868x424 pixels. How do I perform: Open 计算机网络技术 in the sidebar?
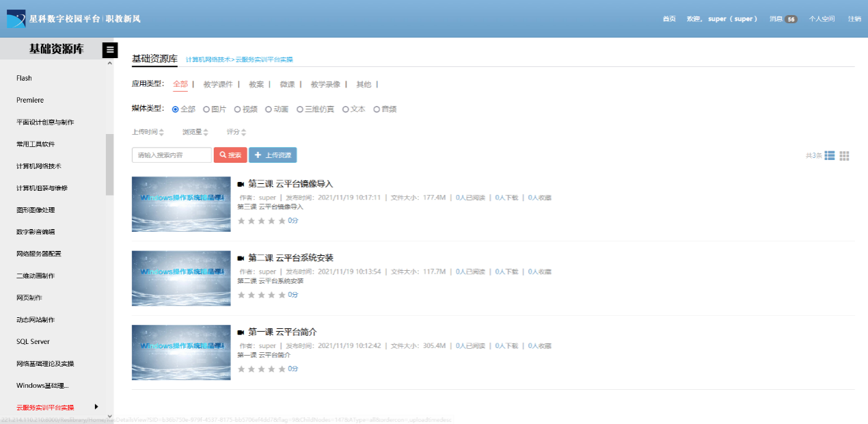(x=40, y=166)
